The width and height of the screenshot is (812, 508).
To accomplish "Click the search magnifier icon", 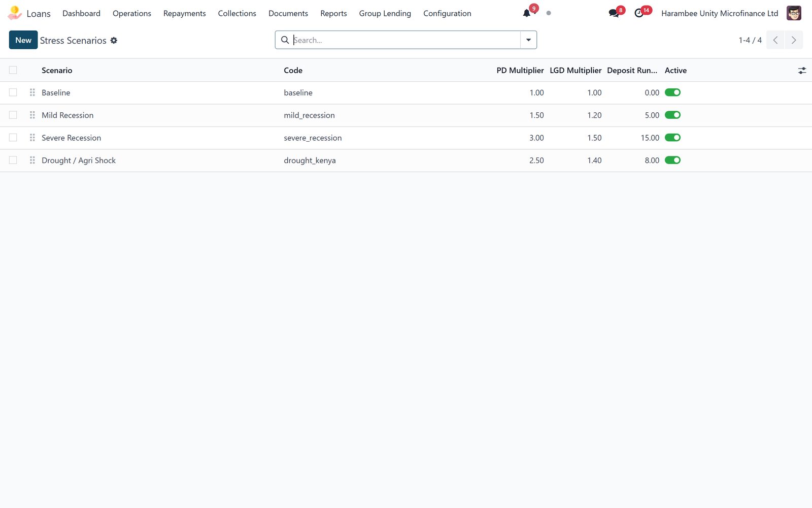I will (x=285, y=40).
